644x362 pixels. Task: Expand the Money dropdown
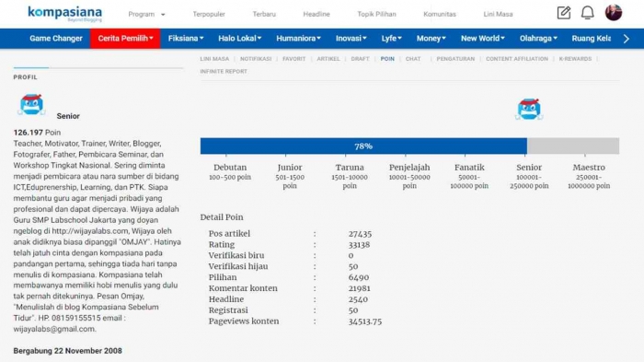[x=431, y=39]
